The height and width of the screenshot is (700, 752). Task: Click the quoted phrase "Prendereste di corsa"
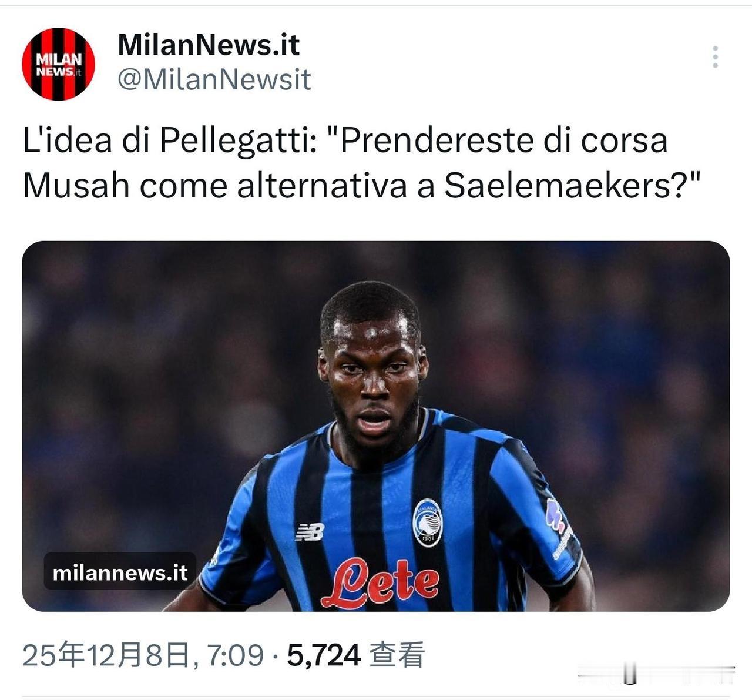pyautogui.click(x=497, y=141)
